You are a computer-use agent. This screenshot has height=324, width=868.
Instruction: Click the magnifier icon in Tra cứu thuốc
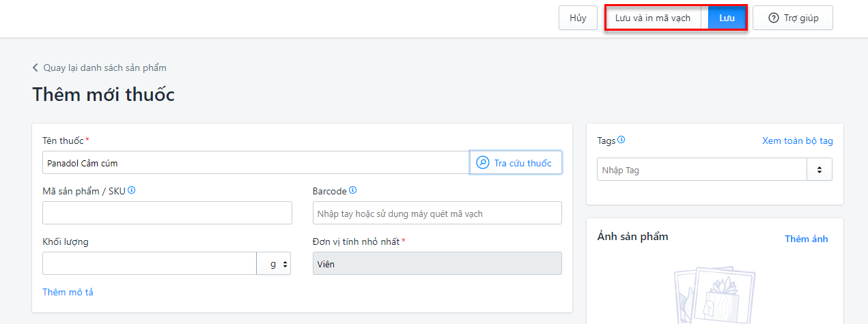[x=483, y=163]
